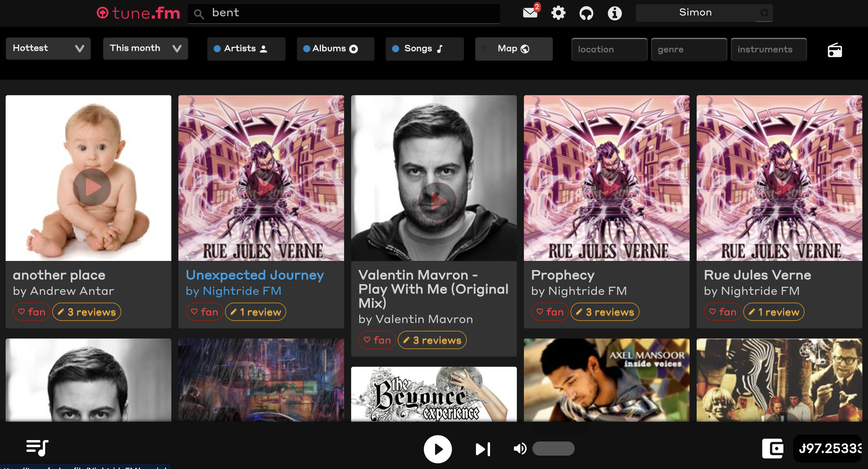Open the tune.fm home logo
Image resolution: width=868 pixels, height=469 pixels.
138,13
